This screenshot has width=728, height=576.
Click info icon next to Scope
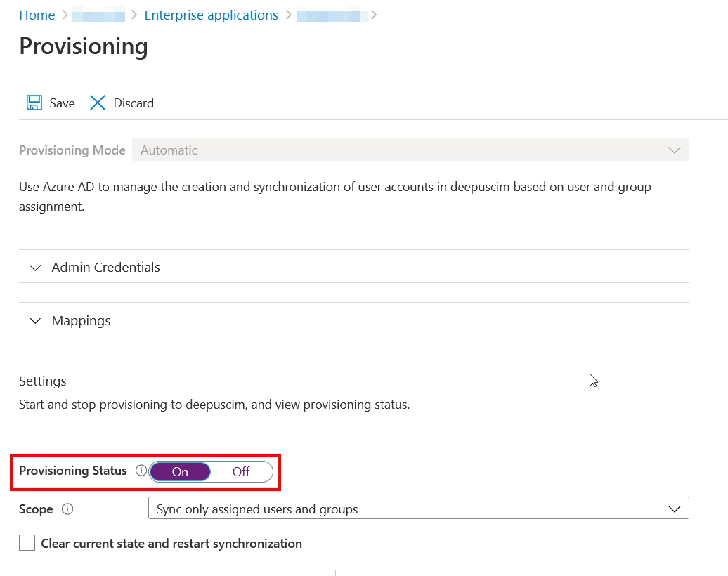pyautogui.click(x=67, y=509)
